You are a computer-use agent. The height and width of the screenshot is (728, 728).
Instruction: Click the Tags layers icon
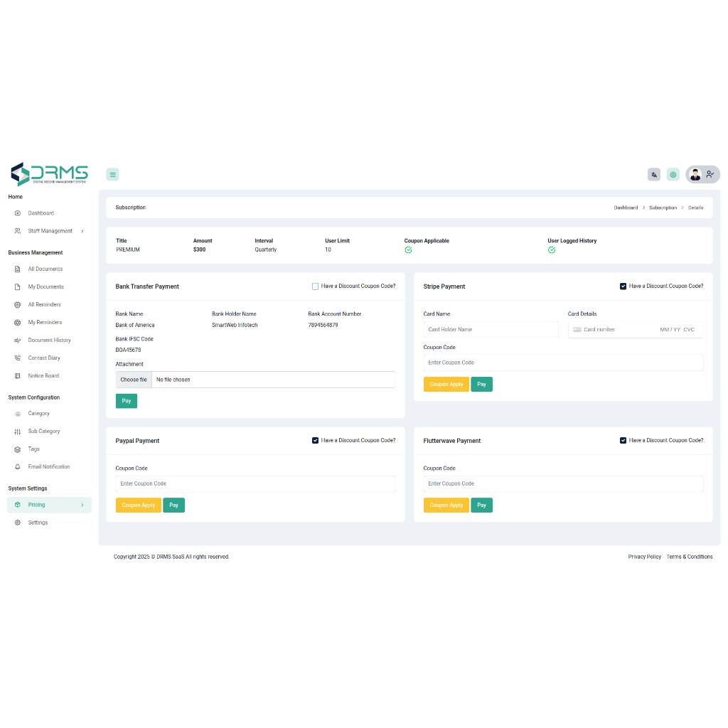pyautogui.click(x=18, y=449)
